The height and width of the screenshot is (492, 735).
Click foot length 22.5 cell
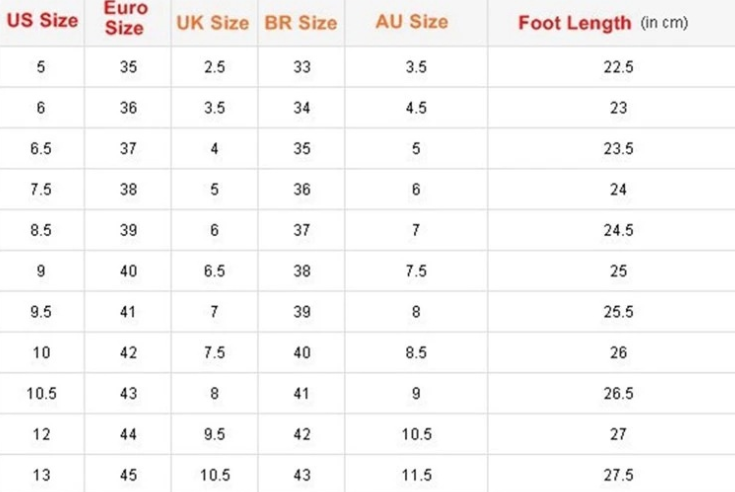pos(619,67)
